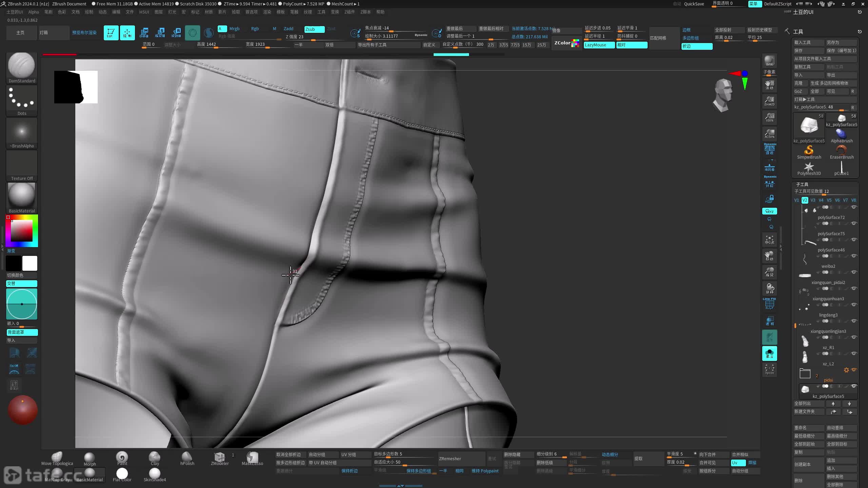Toggle the Mrgb channel mode
868x488 pixels.
(234, 29)
